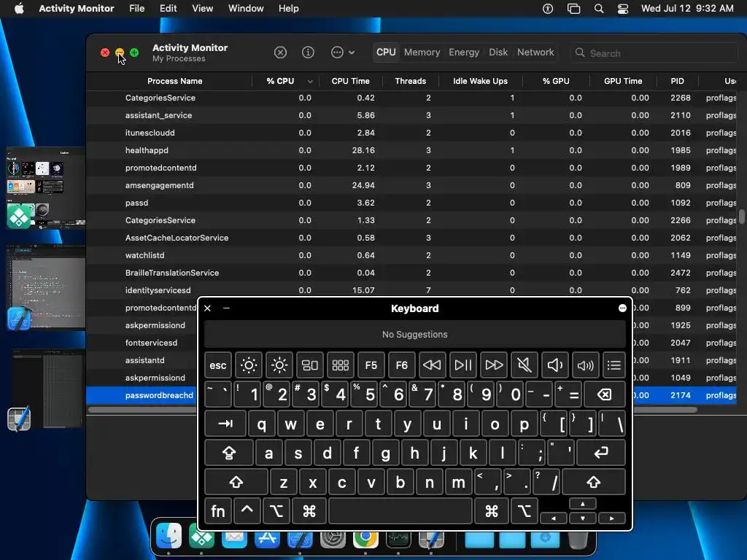Viewport: 747px width, 560px height.
Task: Toggle the right shift key
Action: pos(594,483)
